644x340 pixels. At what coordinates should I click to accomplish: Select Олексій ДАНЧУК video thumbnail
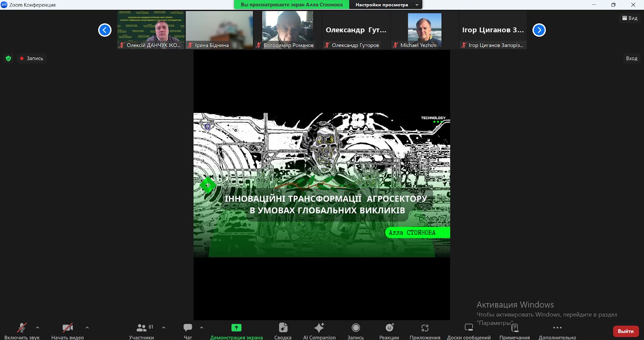151,30
